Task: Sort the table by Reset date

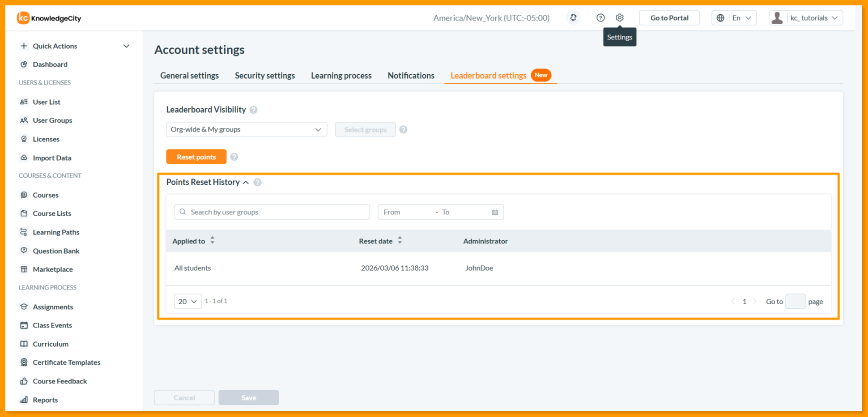Action: [x=400, y=241]
